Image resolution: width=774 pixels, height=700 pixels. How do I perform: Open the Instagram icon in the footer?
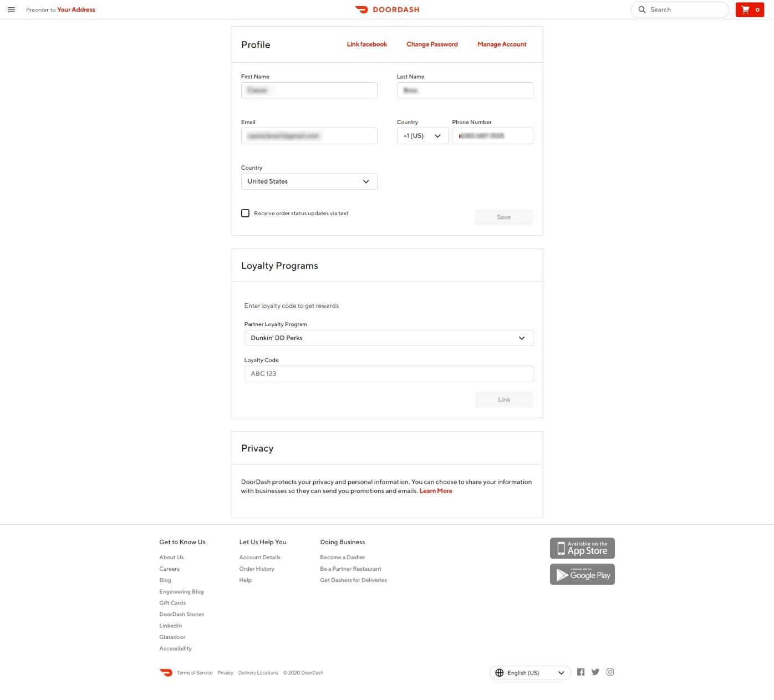tap(610, 672)
